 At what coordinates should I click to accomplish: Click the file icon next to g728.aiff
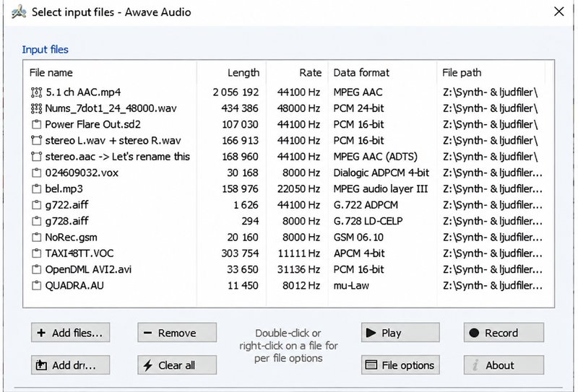[x=36, y=221]
